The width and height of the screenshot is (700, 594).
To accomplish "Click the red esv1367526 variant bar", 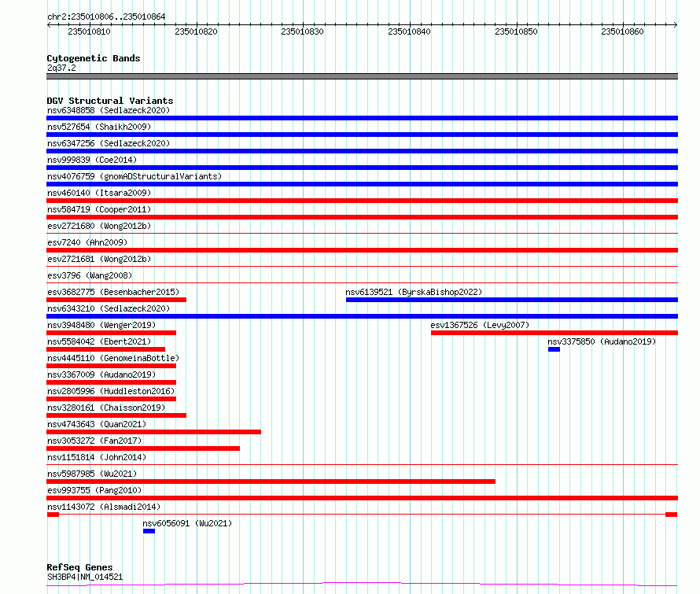I will [554, 333].
